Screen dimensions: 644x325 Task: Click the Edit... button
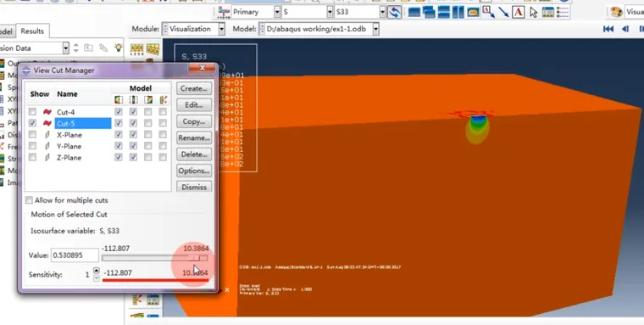click(194, 105)
